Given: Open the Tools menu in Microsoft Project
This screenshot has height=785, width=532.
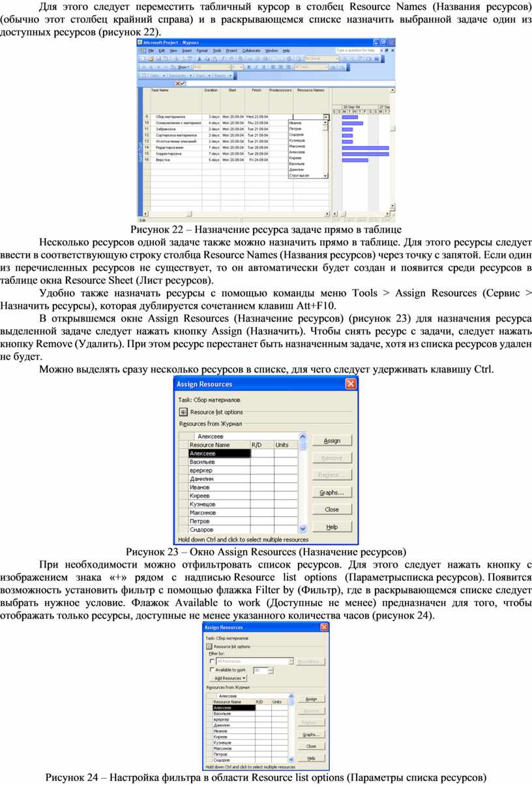Looking at the screenshot, I should point(217,51).
